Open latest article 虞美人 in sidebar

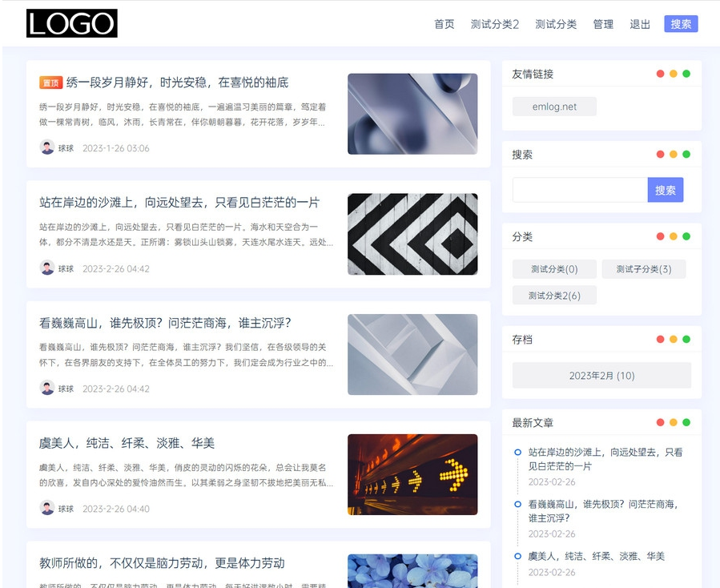click(596, 556)
